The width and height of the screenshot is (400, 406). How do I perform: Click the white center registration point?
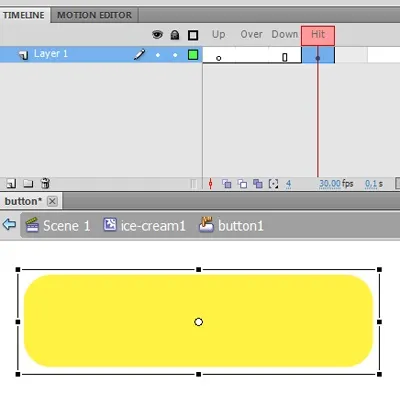(x=199, y=322)
